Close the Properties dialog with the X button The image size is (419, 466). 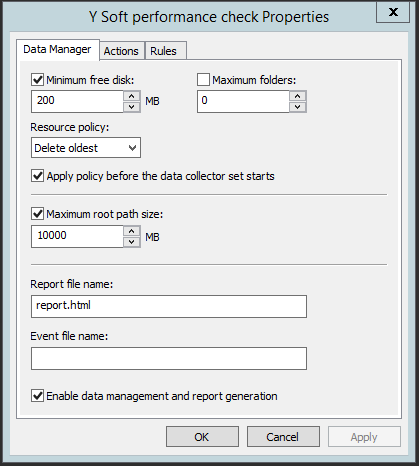click(x=393, y=12)
